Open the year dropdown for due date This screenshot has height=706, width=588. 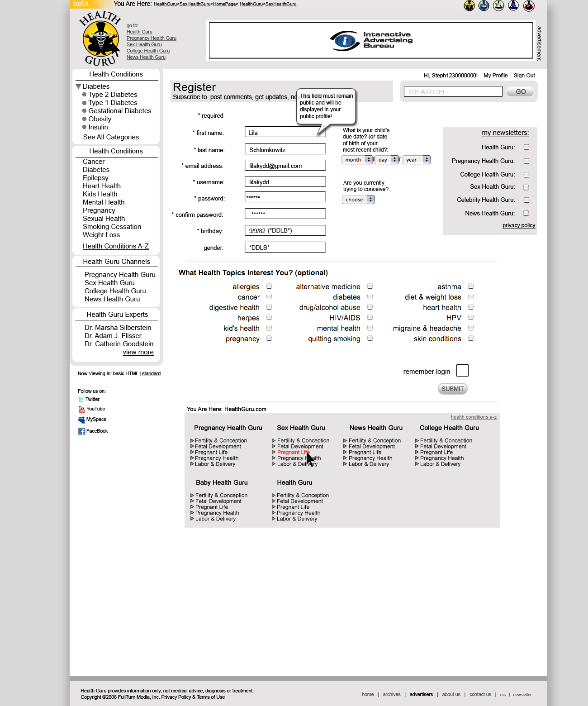[417, 160]
